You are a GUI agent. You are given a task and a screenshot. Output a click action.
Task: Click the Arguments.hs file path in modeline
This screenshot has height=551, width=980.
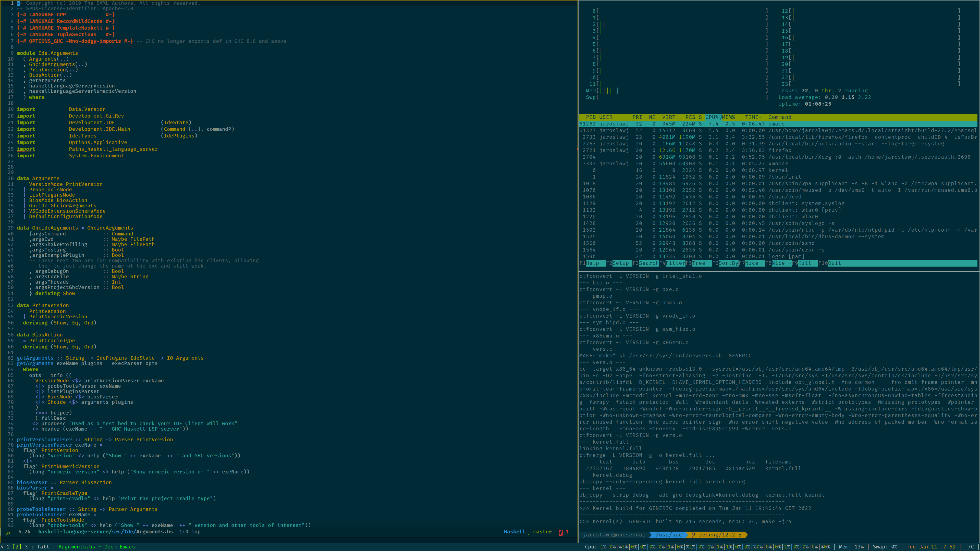tap(105, 532)
